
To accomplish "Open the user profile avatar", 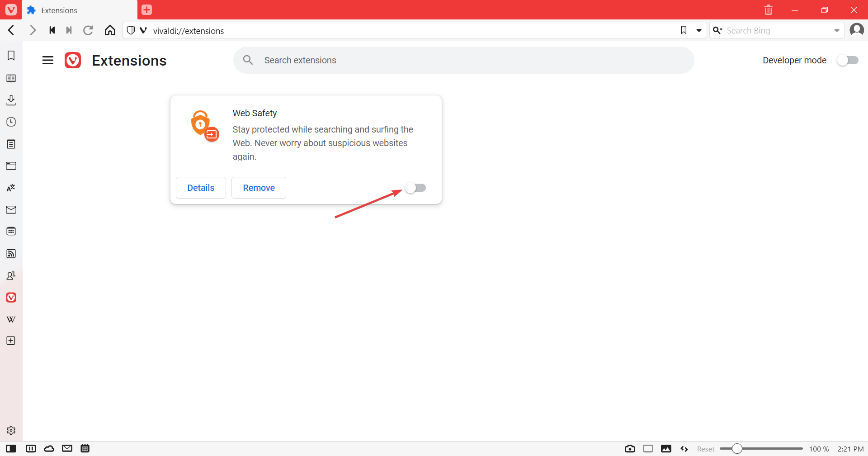I will tap(857, 30).
